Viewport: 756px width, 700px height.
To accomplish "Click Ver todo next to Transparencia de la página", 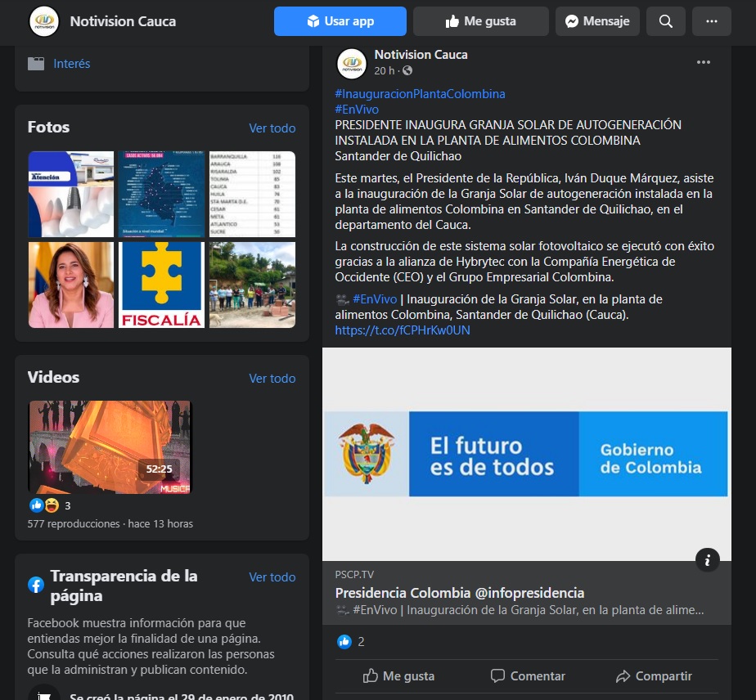I will tap(272, 577).
